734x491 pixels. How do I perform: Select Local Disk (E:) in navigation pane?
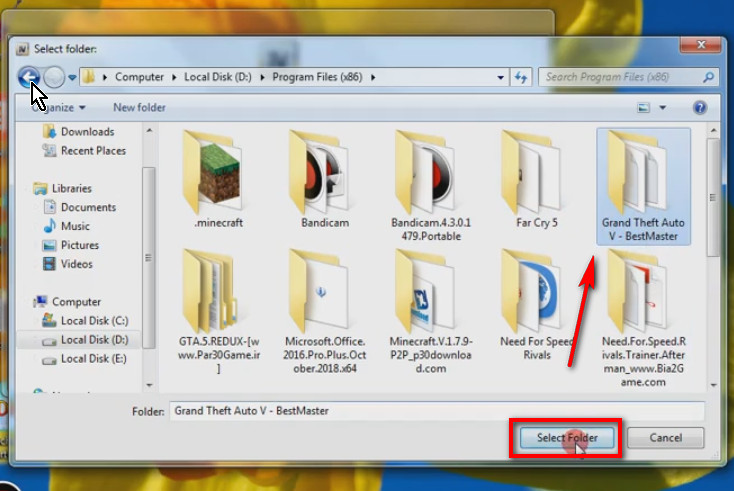point(84,359)
